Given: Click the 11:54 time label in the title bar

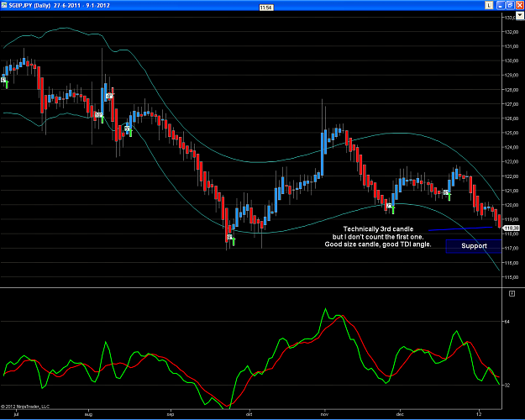Looking at the screenshot, I should click(x=265, y=8).
